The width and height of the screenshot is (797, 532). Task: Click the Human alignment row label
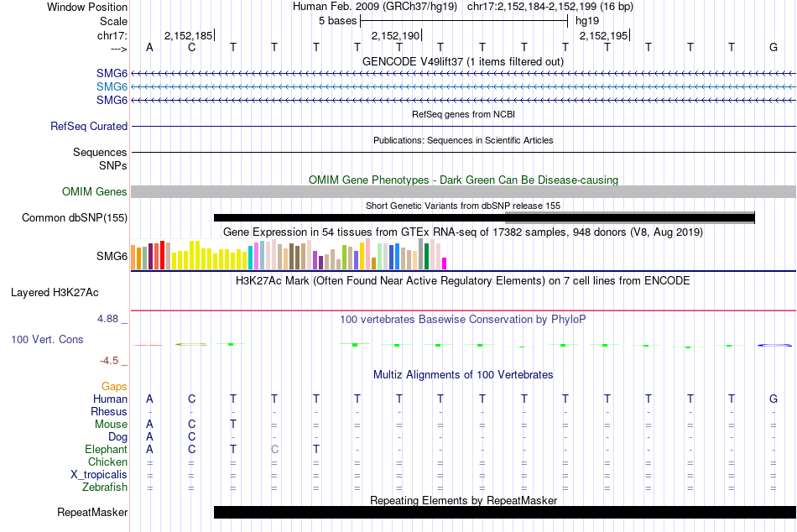pyautogui.click(x=110, y=399)
